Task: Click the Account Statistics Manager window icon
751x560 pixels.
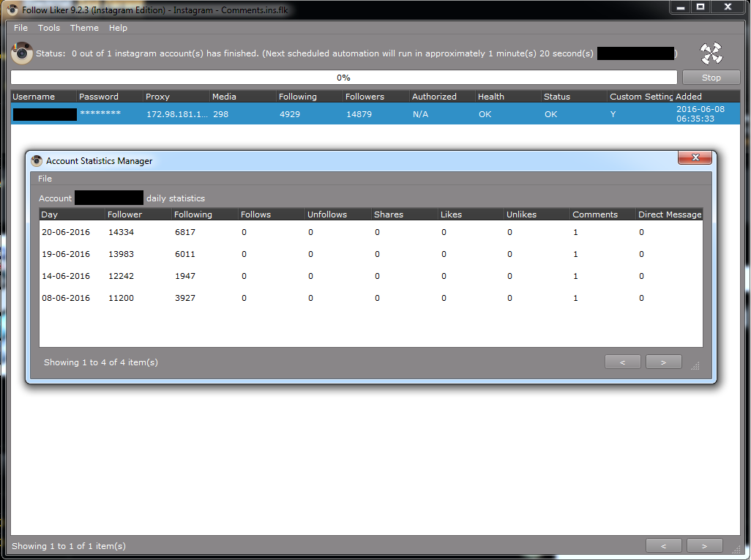Action: (37, 161)
